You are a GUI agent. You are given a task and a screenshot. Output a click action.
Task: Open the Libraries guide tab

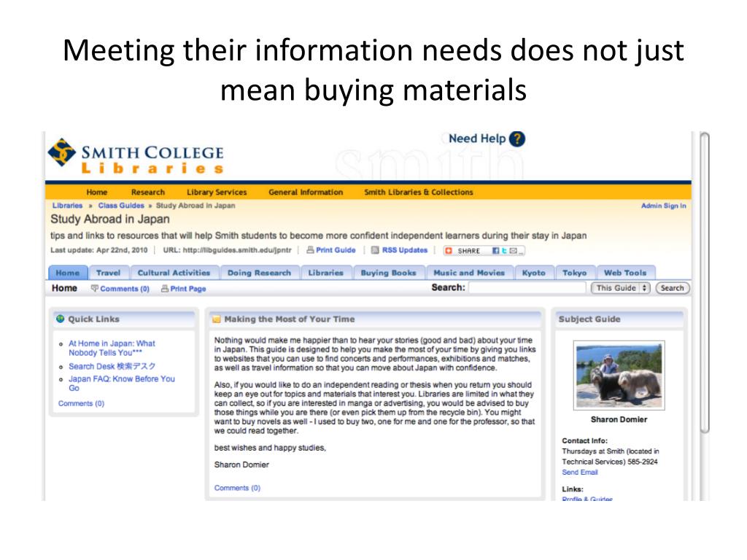pyautogui.click(x=326, y=273)
